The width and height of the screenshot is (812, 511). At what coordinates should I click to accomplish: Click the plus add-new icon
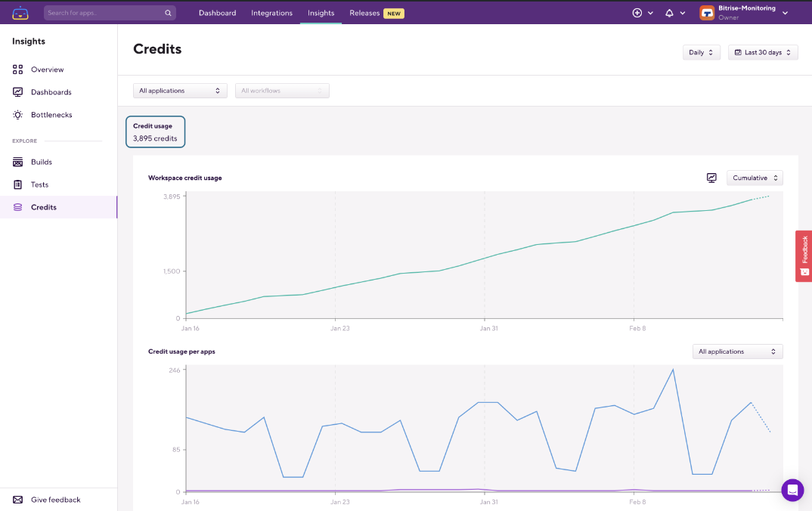637,13
